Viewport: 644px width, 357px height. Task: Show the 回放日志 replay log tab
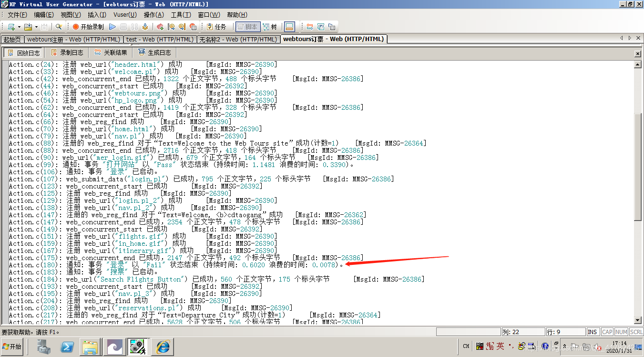(23, 52)
